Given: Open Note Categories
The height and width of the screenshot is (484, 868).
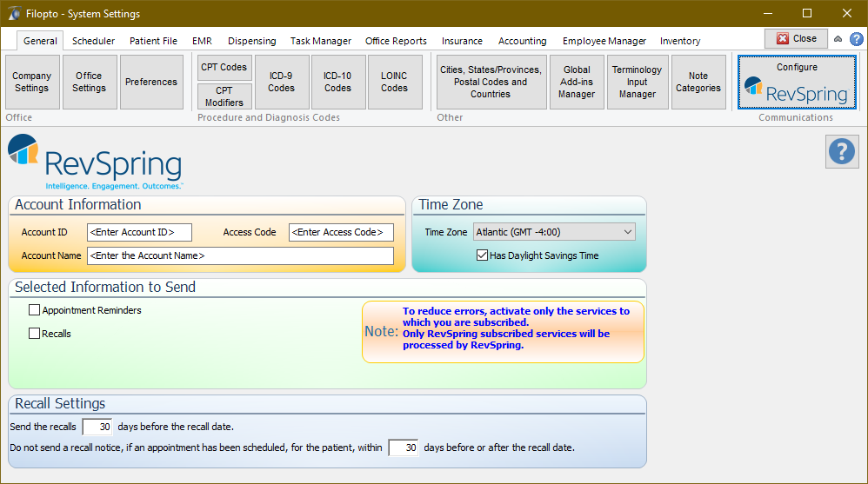Looking at the screenshot, I should tap(698, 82).
